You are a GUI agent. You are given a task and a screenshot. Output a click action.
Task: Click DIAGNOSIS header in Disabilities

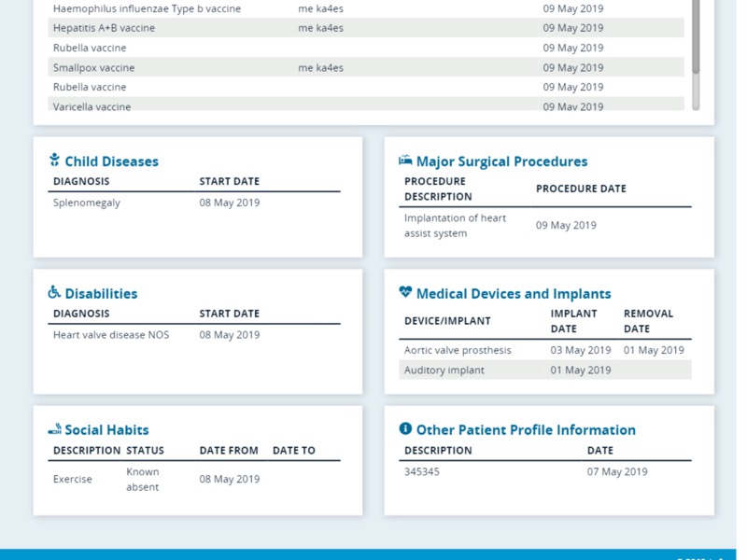click(x=81, y=314)
